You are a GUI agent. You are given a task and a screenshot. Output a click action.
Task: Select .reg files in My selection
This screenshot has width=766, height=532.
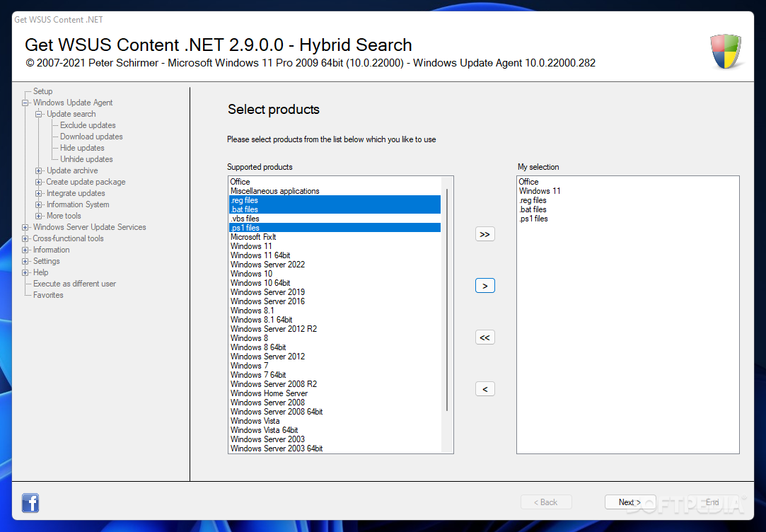pyautogui.click(x=628, y=200)
